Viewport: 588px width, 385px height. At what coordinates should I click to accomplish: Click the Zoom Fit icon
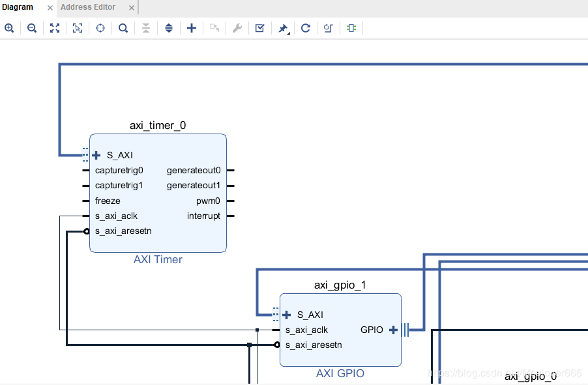pyautogui.click(x=55, y=28)
